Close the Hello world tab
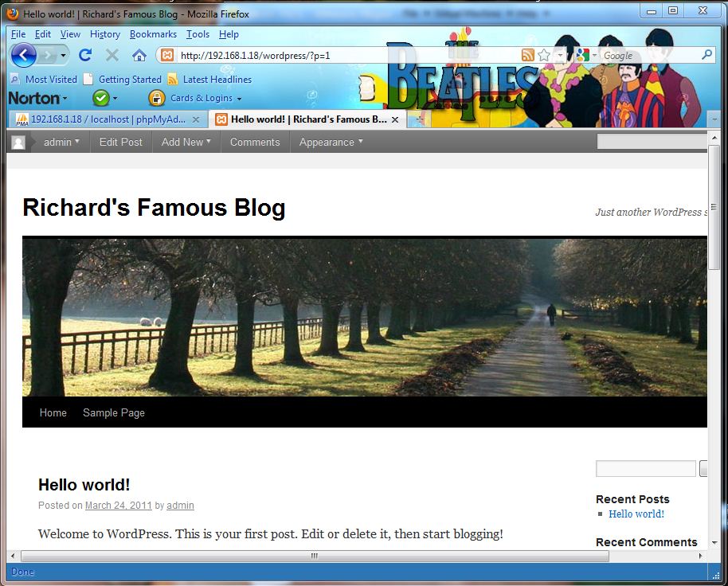Image resolution: width=728 pixels, height=586 pixels. (395, 119)
